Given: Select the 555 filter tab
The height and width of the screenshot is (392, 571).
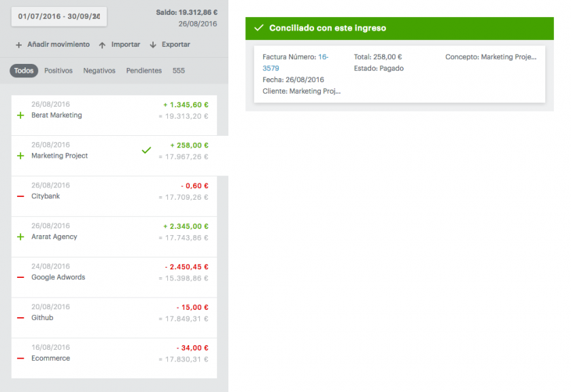Looking at the screenshot, I should tap(177, 71).
